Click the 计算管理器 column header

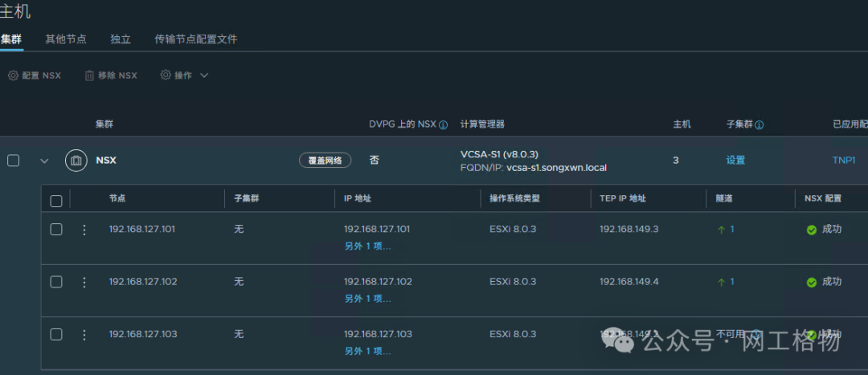(x=482, y=124)
